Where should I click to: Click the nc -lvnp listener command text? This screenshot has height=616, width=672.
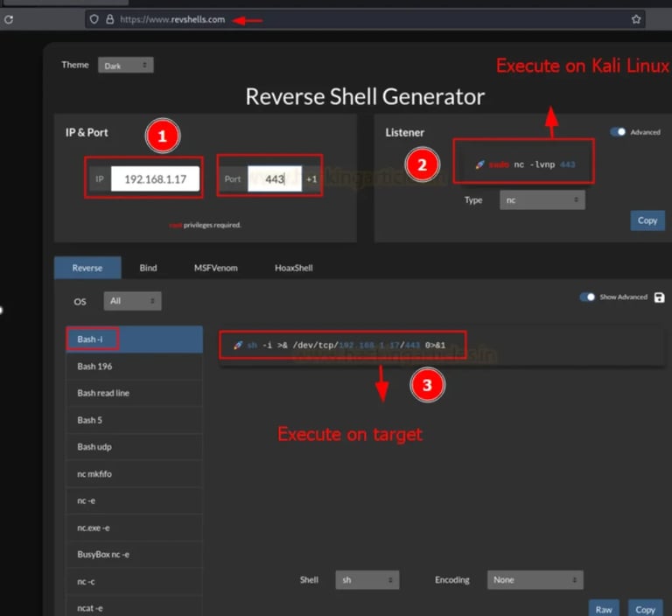tap(532, 164)
